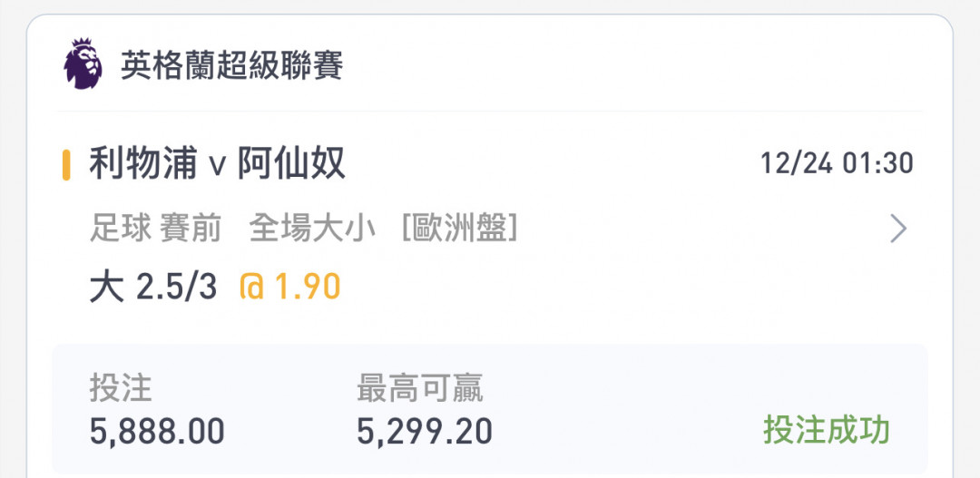The height and width of the screenshot is (478, 980).
Task: Click the stake amount 5,888.00
Action: 157,432
